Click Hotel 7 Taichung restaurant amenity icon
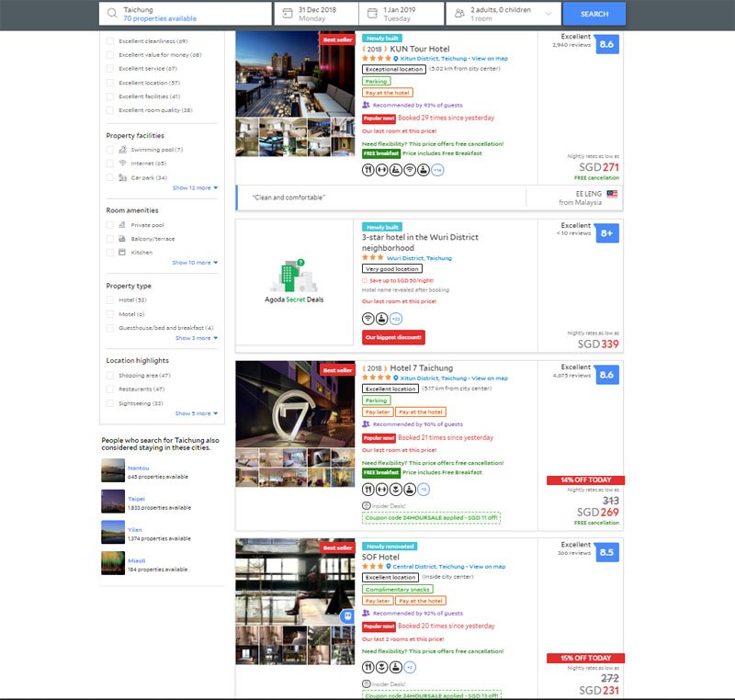The height and width of the screenshot is (700, 735). [368, 489]
